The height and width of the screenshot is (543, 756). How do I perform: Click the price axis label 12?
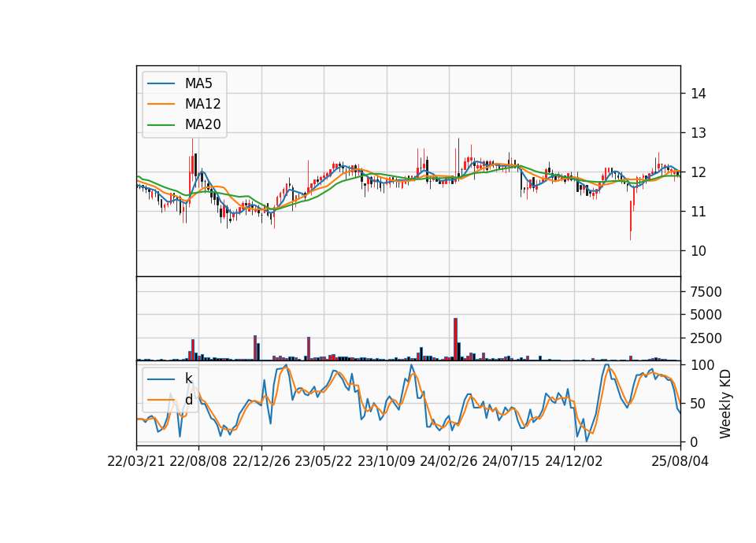pyautogui.click(x=699, y=172)
